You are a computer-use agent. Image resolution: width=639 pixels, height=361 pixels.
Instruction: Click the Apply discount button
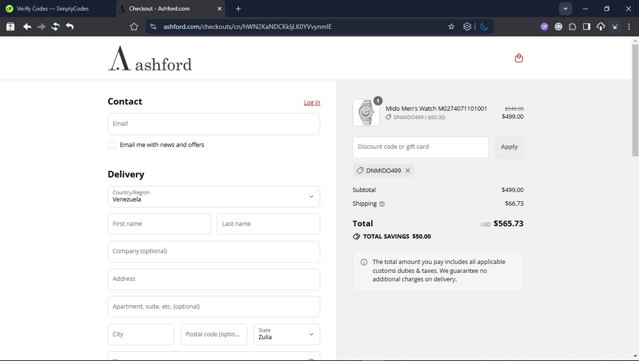(509, 147)
